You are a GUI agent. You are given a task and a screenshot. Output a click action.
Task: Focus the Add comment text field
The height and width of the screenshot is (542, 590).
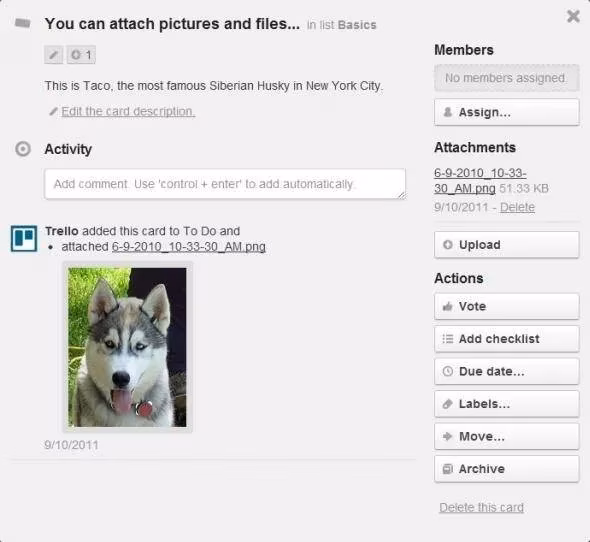tap(225, 184)
